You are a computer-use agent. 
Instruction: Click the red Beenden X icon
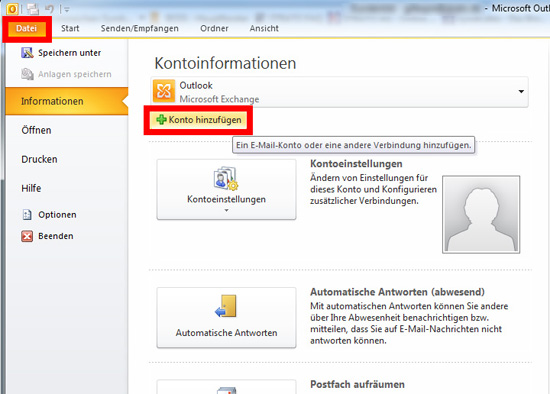(x=27, y=236)
